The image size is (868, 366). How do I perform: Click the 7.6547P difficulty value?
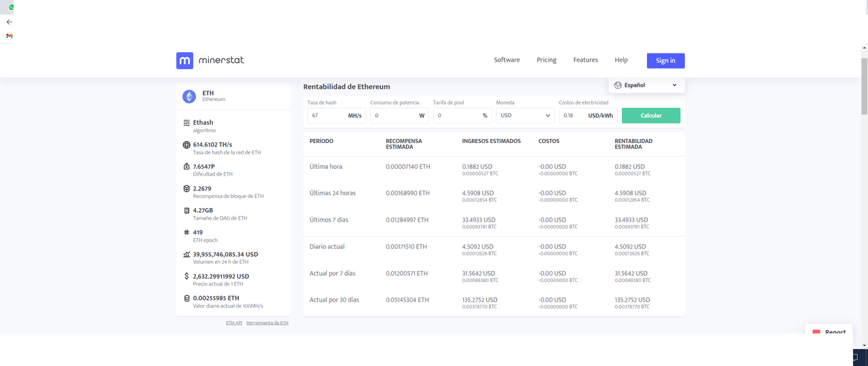204,167
